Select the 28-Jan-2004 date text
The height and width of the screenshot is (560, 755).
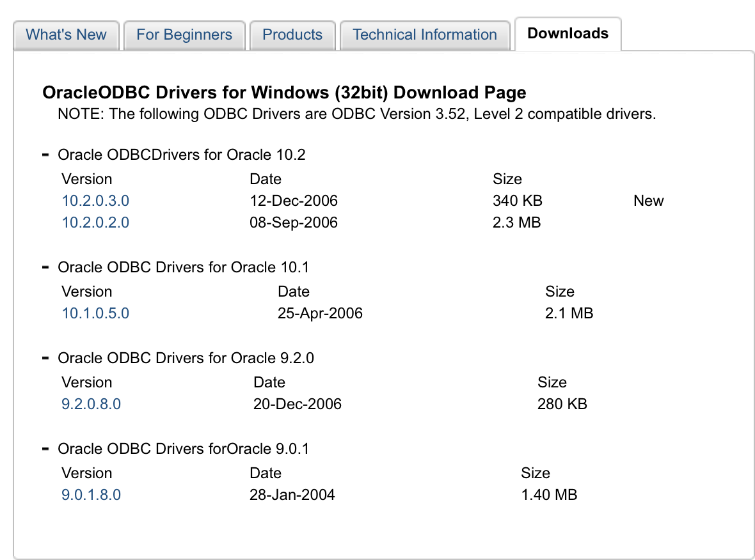[292, 495]
